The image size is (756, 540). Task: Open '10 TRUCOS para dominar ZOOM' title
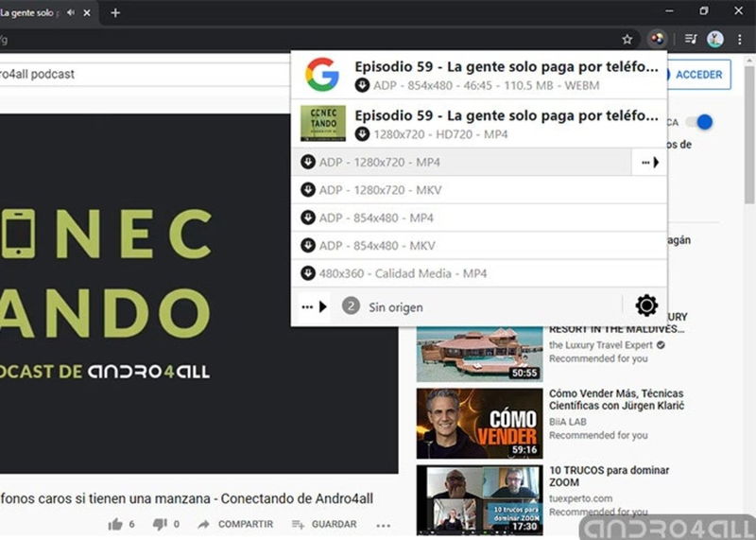tap(609, 477)
